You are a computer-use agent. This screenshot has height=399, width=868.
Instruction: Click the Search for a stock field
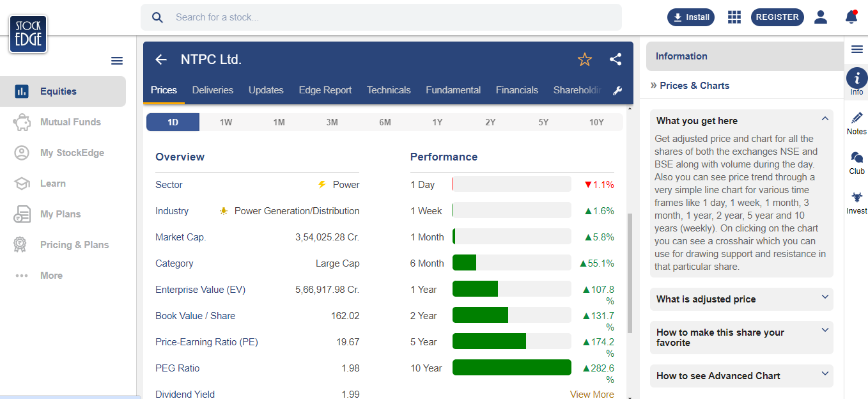pyautogui.click(x=381, y=17)
